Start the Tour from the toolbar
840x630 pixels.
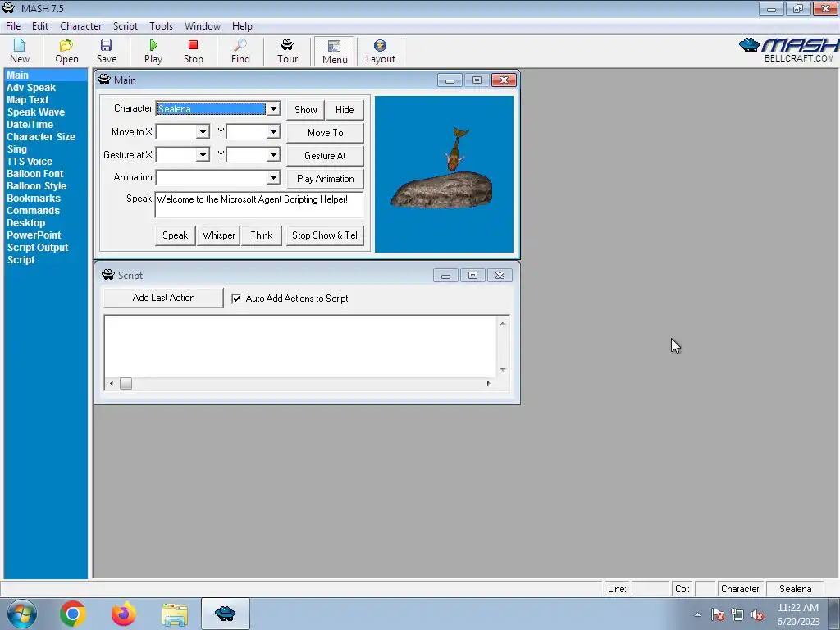click(287, 52)
